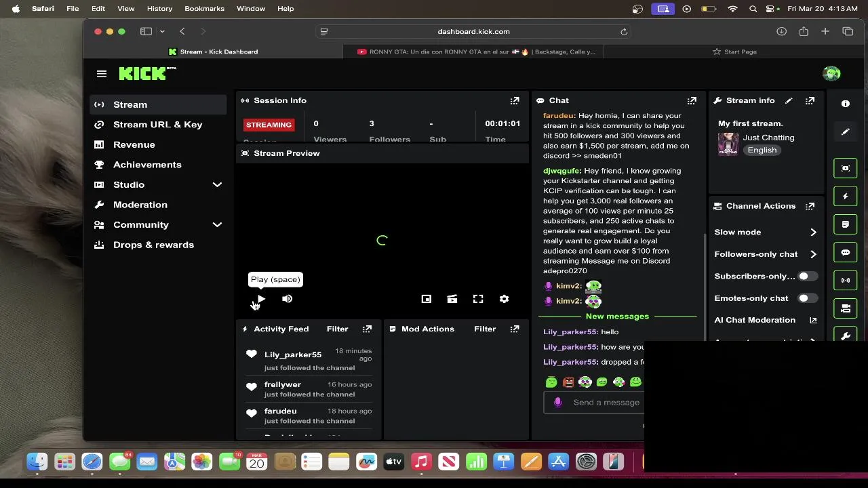Edit stream info with the pencil icon

(x=789, y=100)
